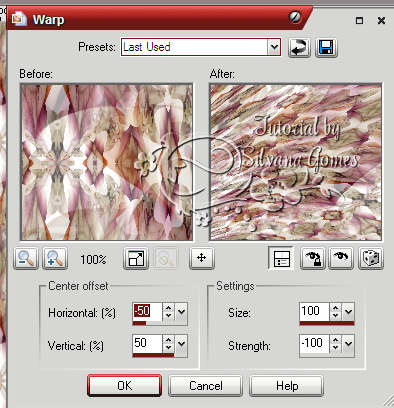Save preset using the floppy disk icon

coord(326,47)
